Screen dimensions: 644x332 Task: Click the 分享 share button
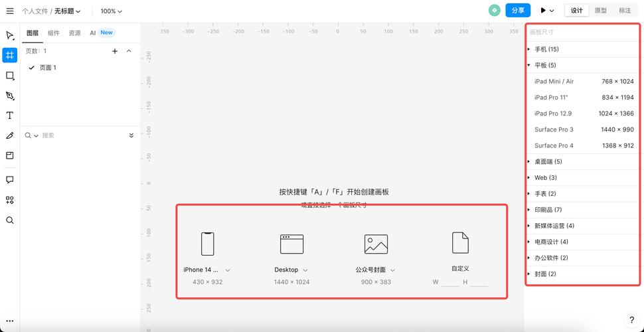point(518,11)
